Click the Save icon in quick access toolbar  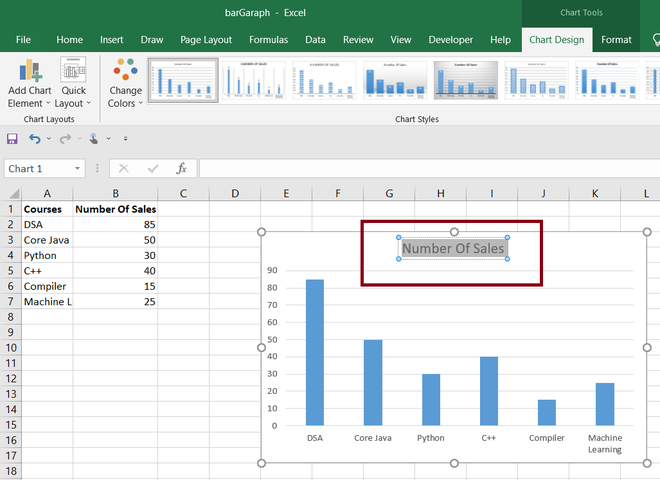point(12,138)
